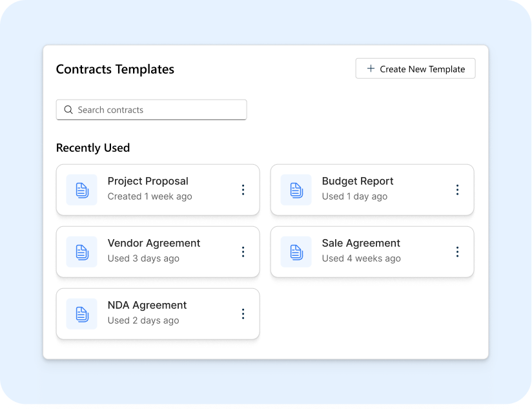The height and width of the screenshot is (409, 532).
Task: Open Sale Agreement document icon
Action: click(296, 252)
